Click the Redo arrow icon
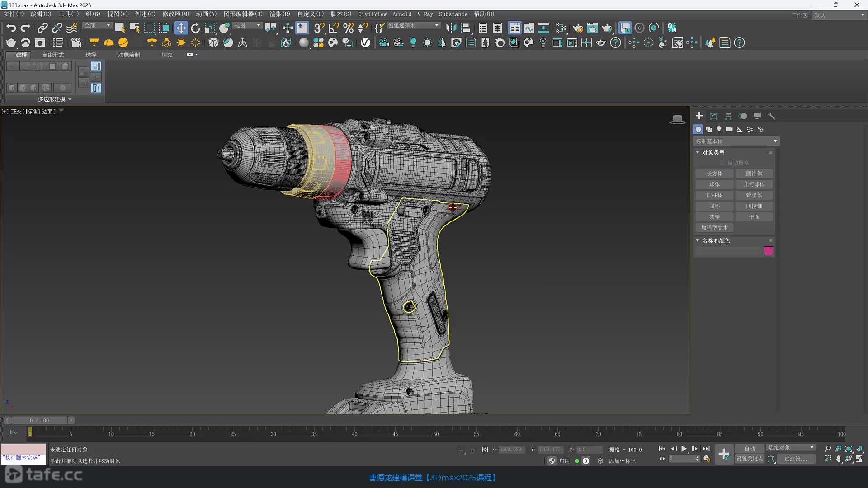Viewport: 868px width, 488px height. pyautogui.click(x=25, y=28)
